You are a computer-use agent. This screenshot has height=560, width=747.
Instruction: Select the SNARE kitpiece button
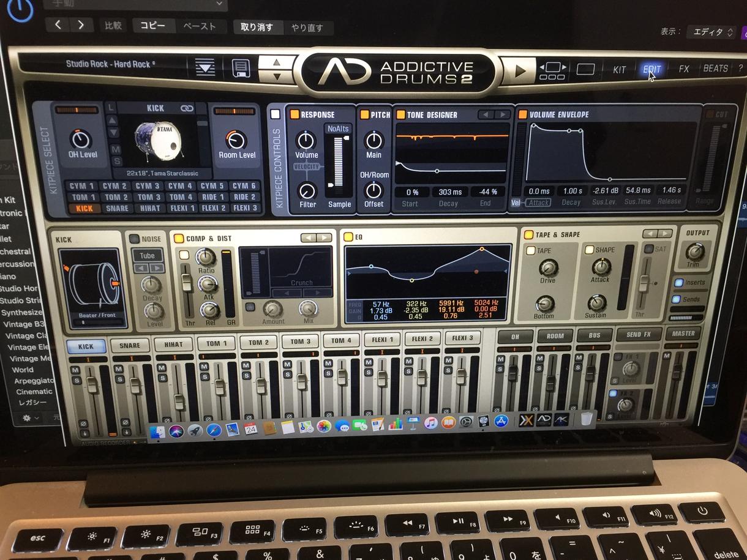tap(117, 208)
